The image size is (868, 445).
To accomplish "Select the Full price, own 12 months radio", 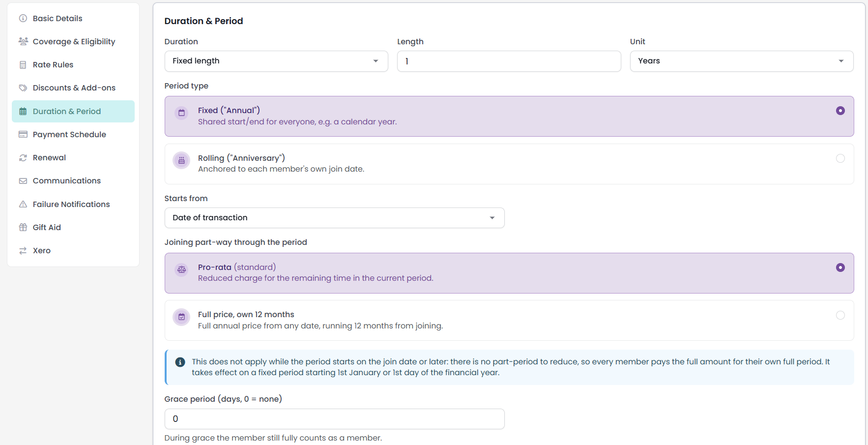I will [840, 315].
